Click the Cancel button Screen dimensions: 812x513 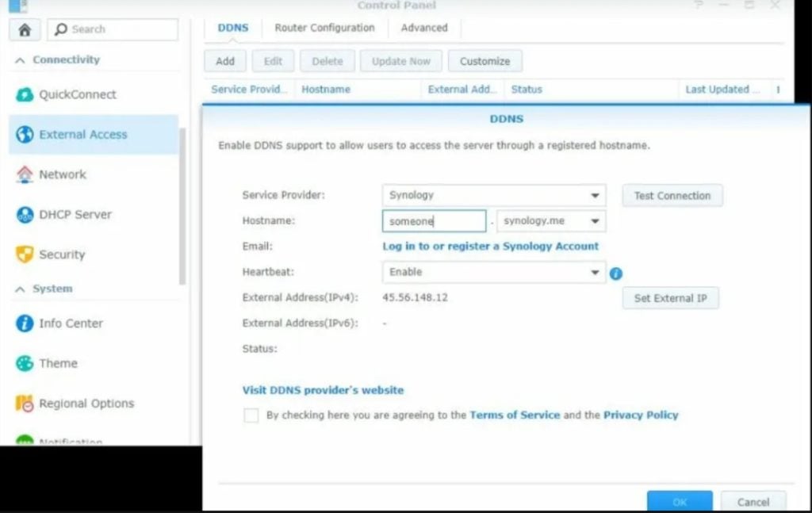[753, 502]
